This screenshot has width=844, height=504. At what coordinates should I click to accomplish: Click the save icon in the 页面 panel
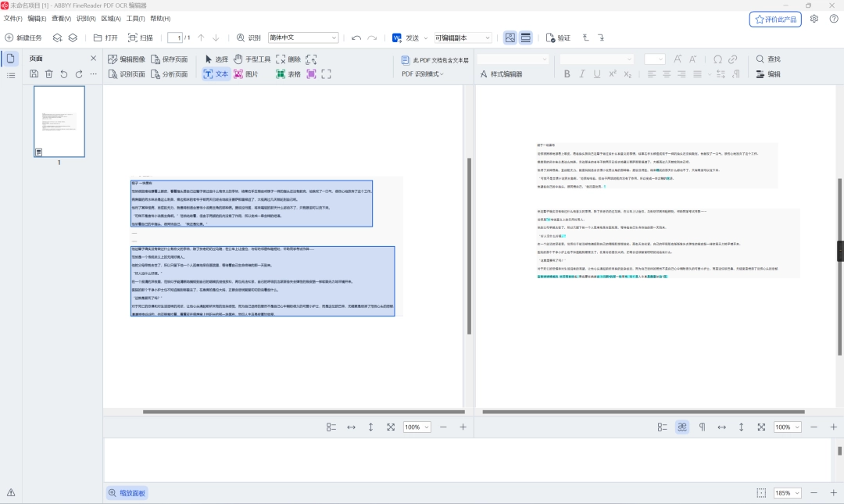(34, 73)
